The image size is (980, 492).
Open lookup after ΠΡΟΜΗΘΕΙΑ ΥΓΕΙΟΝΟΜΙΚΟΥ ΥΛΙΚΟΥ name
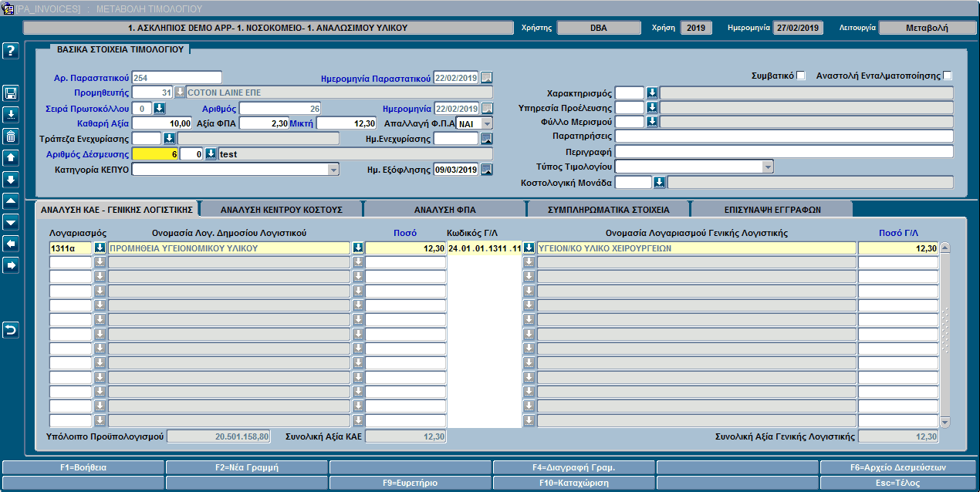(x=357, y=248)
